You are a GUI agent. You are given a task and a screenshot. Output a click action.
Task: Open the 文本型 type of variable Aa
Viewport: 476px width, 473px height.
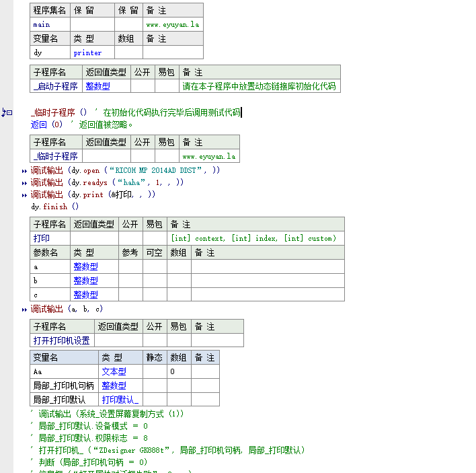[114, 371]
